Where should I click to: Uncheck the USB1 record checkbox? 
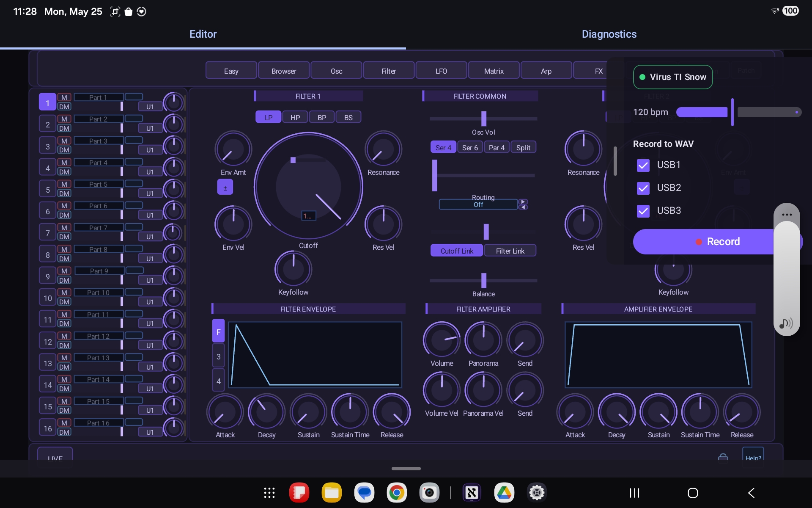(643, 165)
